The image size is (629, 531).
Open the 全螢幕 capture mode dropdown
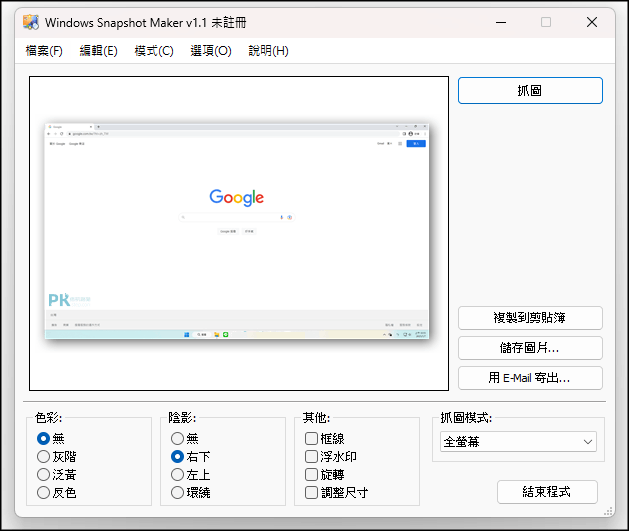click(x=518, y=442)
